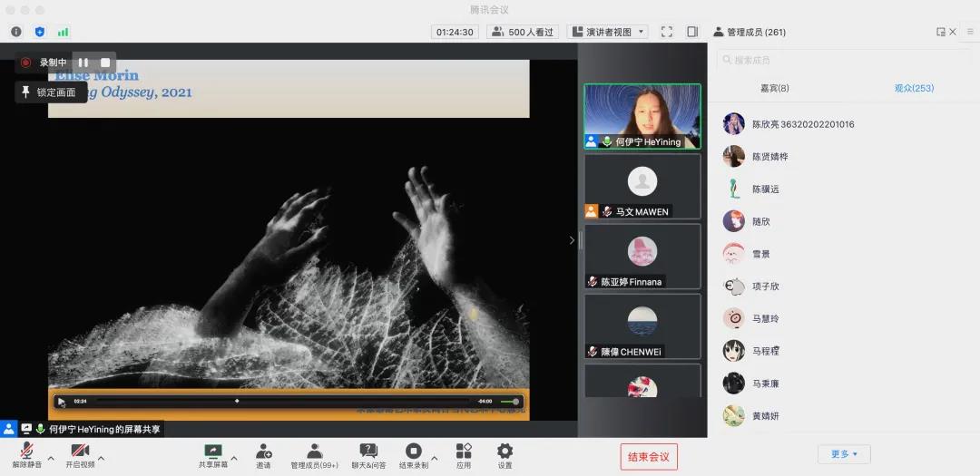Pause the recording in the 录制中 bar

(83, 63)
